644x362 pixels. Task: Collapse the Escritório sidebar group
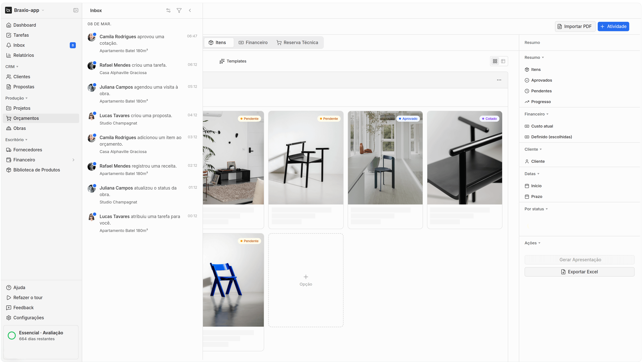pyautogui.click(x=16, y=140)
